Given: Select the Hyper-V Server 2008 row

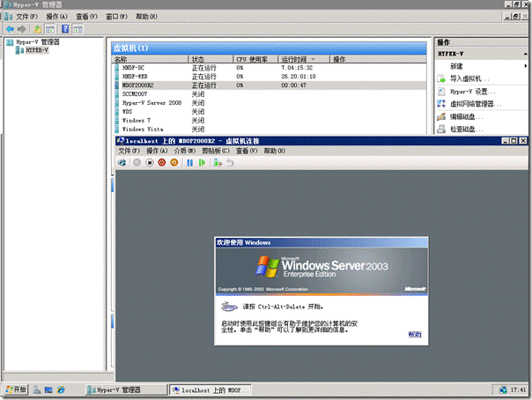Looking at the screenshot, I should (x=270, y=103).
